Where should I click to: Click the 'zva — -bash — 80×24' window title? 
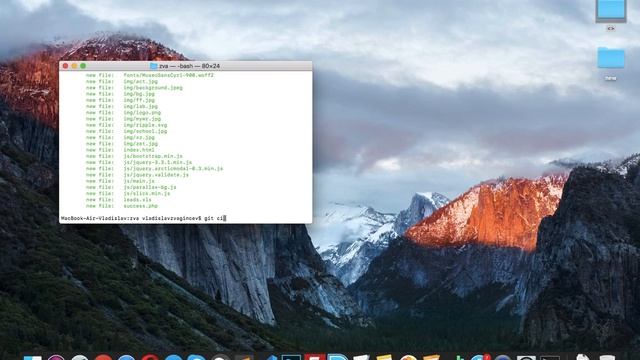point(189,66)
